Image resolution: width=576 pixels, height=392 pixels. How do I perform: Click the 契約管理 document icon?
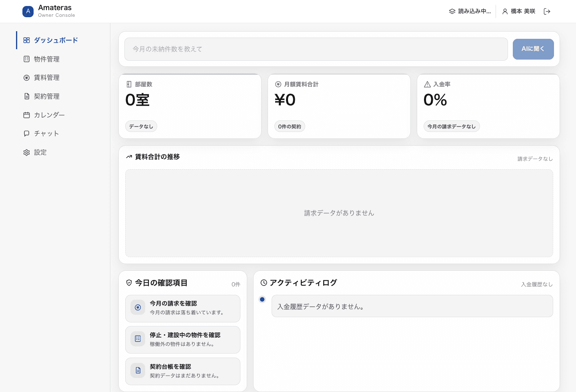coord(26,96)
